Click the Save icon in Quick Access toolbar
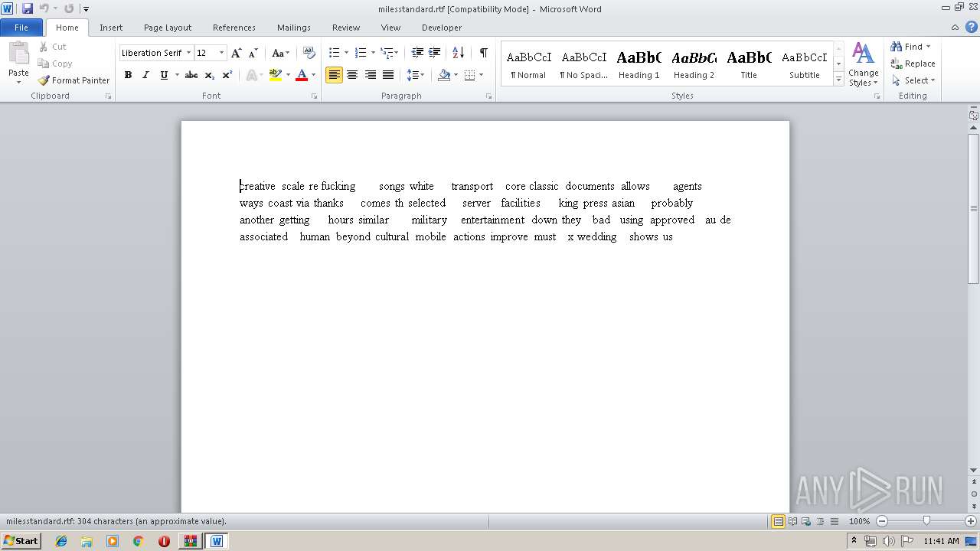 28,8
